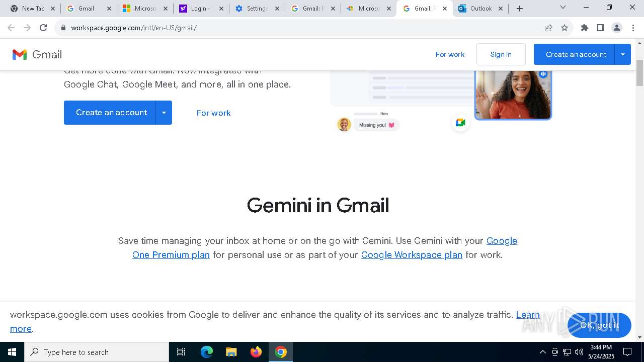Open the Chrome profile avatar
Viewport: 644px width, 362px height.
click(617, 28)
